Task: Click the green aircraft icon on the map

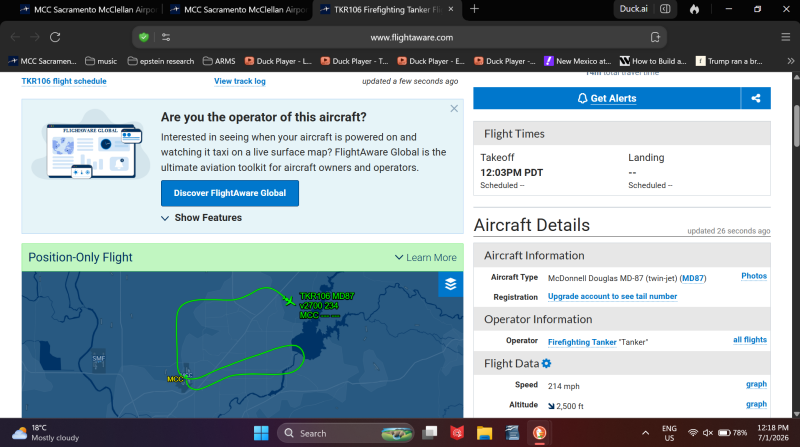Action: (x=289, y=301)
